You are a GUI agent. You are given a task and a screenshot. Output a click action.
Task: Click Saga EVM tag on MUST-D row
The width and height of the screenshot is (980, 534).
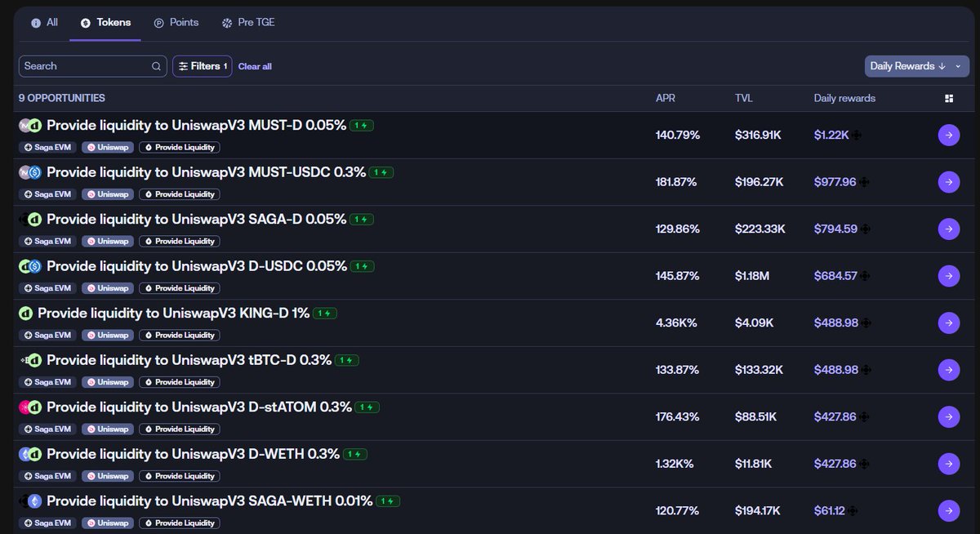coord(48,148)
